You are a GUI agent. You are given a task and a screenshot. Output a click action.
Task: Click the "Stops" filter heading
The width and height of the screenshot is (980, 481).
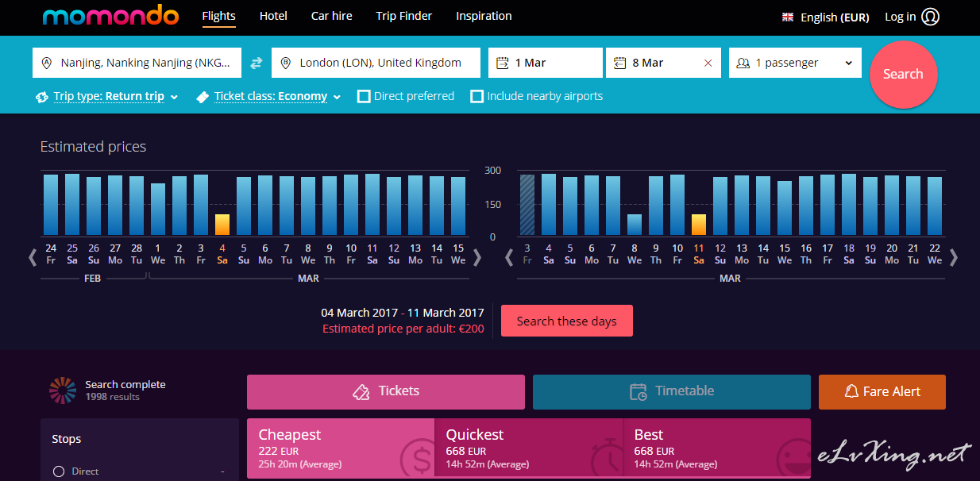click(67, 439)
